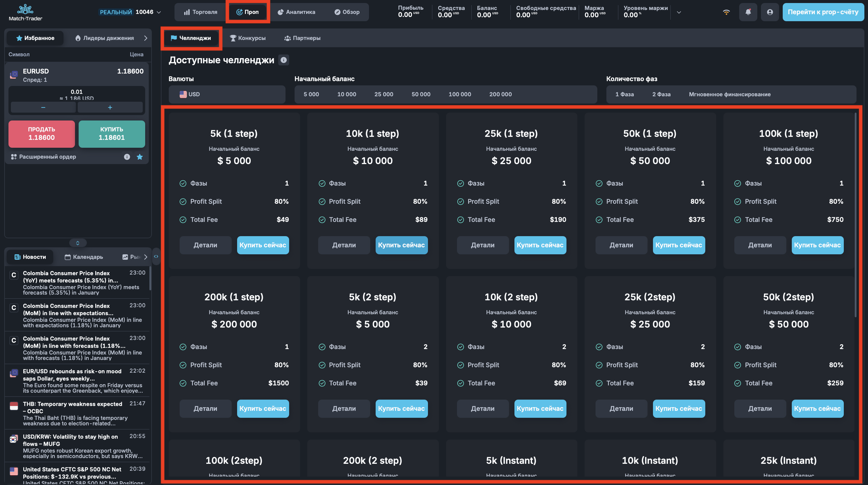The width and height of the screenshot is (868, 485).
Task: Select the 2 Фаза phase filter
Action: pyautogui.click(x=661, y=94)
